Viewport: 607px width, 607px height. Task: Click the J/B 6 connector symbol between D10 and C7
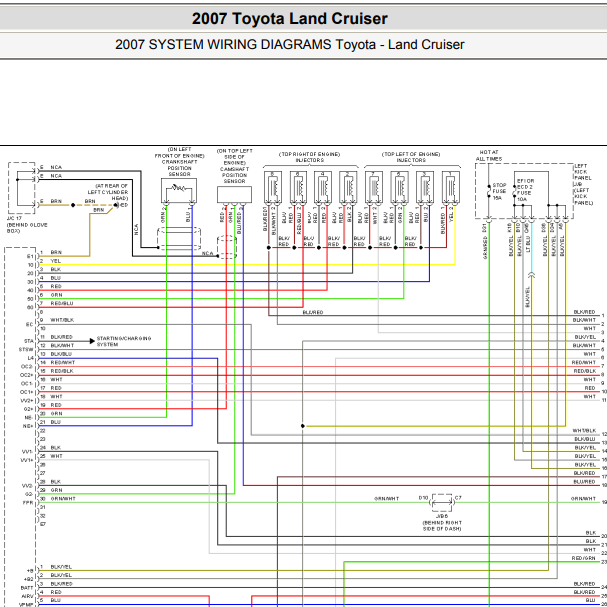[x=442, y=503]
